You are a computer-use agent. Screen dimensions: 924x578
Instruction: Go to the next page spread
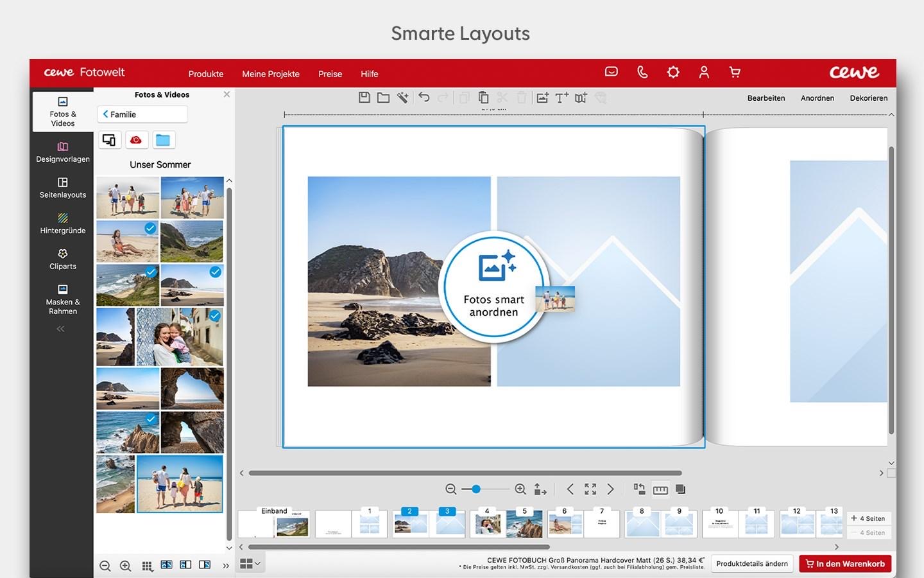[611, 489]
